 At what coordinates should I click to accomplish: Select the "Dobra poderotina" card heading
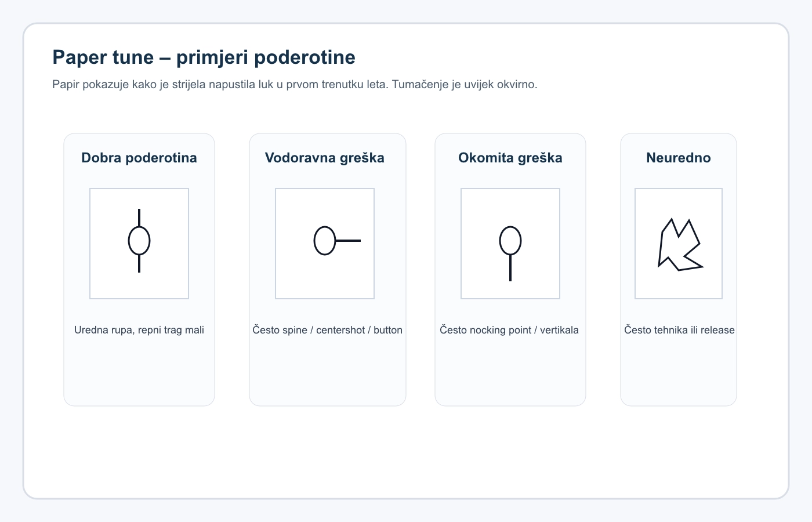coord(139,158)
